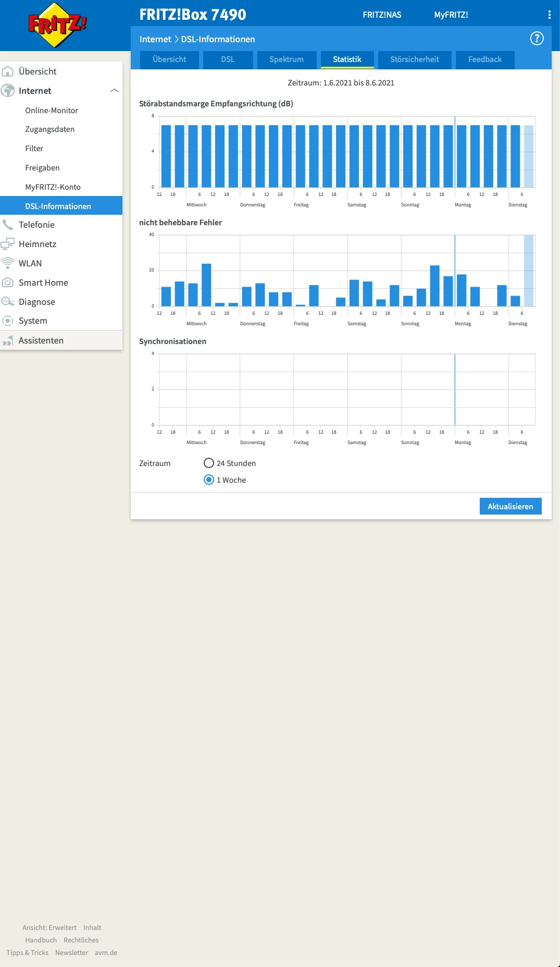Image resolution: width=560 pixels, height=967 pixels.
Task: Open FRITZ!NAS in the header
Action: tap(382, 15)
